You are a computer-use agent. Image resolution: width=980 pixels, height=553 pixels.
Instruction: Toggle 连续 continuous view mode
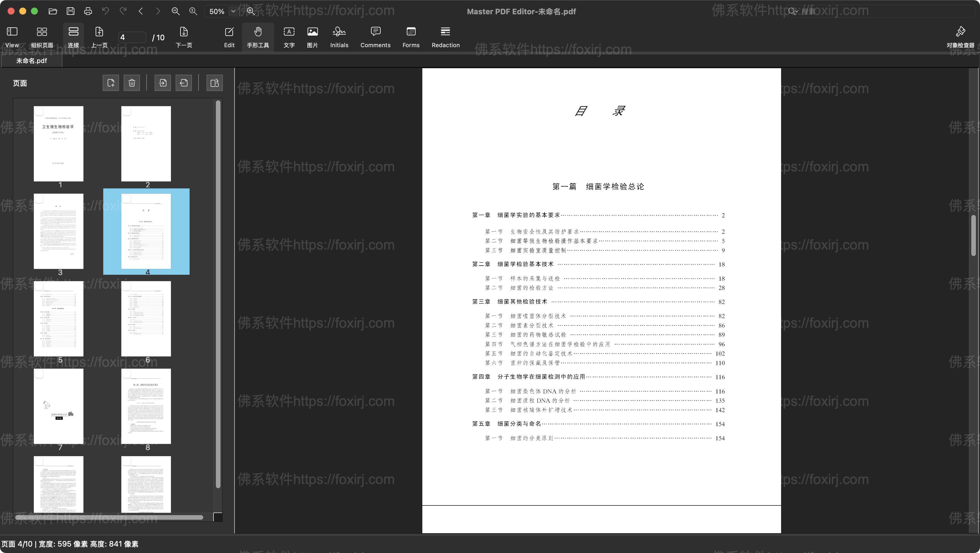click(x=73, y=36)
